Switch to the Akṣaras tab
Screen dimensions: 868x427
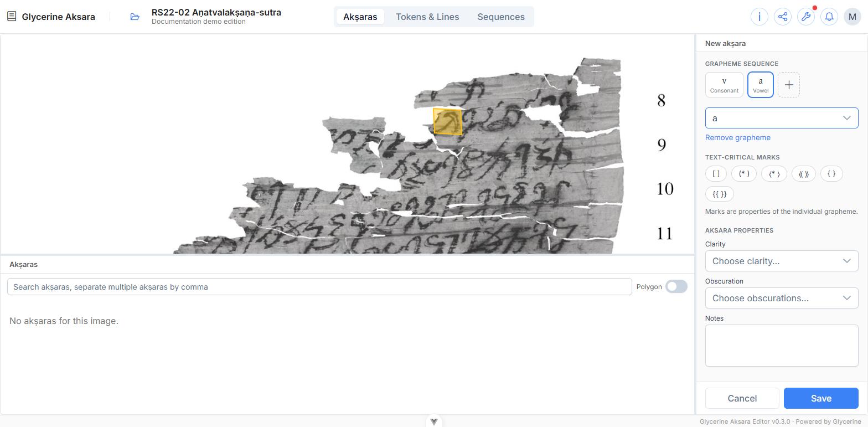(x=360, y=17)
